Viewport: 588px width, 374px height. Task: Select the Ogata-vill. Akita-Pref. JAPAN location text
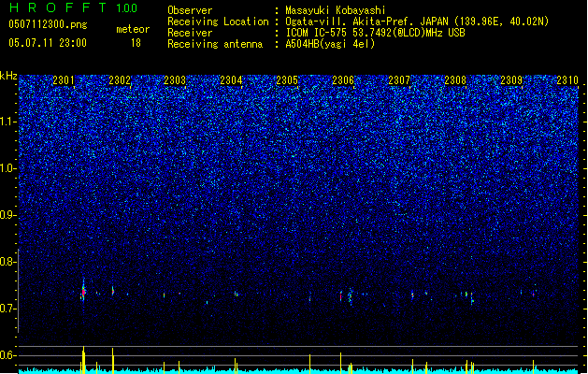[x=417, y=22]
